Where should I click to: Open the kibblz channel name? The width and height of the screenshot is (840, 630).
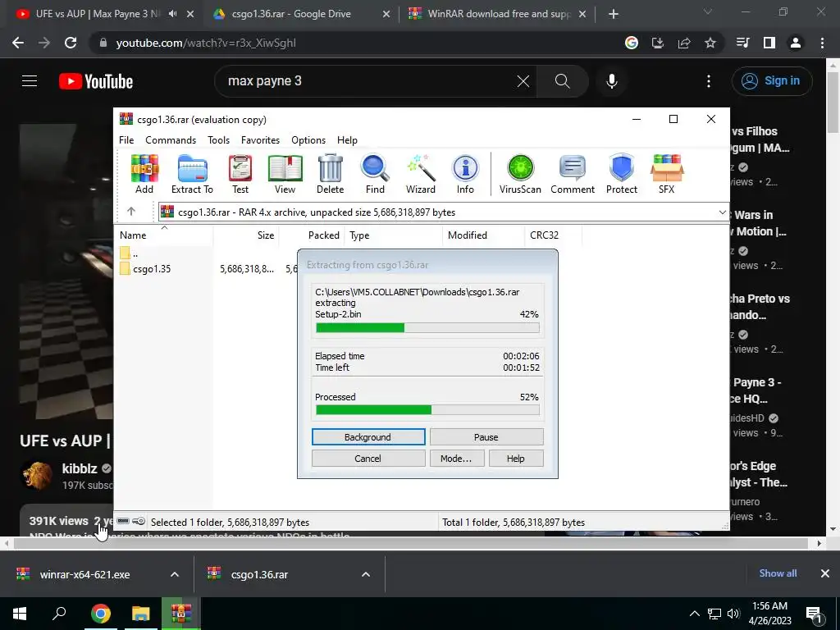[80, 468]
